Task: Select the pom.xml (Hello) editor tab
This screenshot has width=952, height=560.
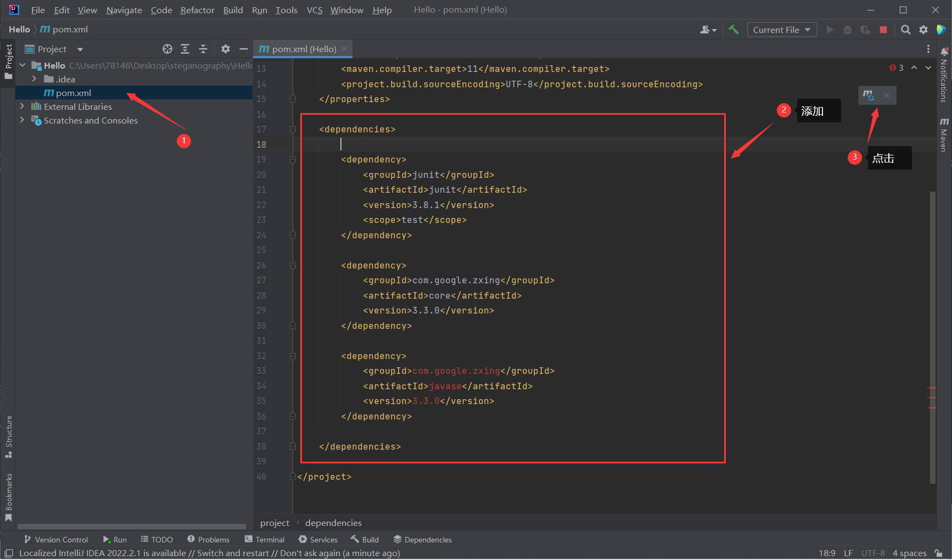Action: [303, 49]
